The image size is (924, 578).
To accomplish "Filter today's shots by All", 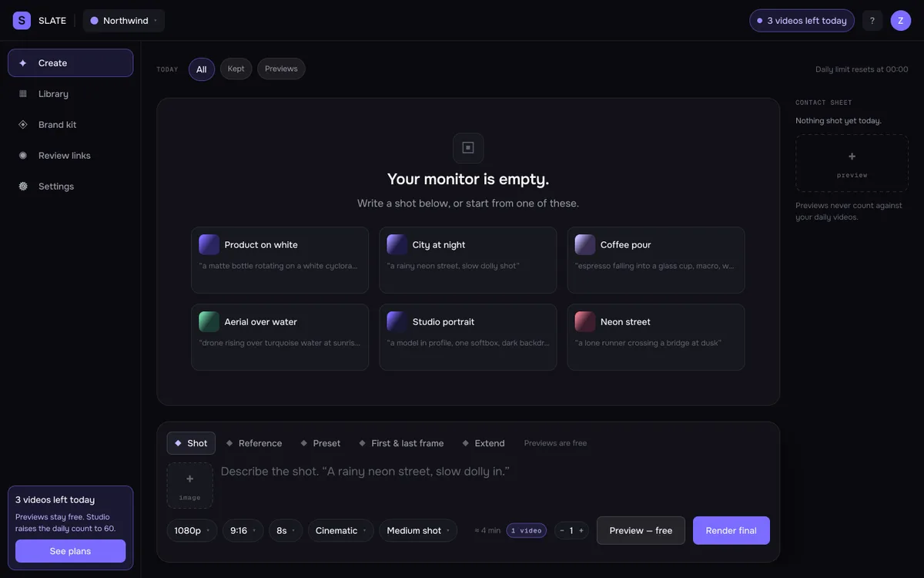I will 202,69.
